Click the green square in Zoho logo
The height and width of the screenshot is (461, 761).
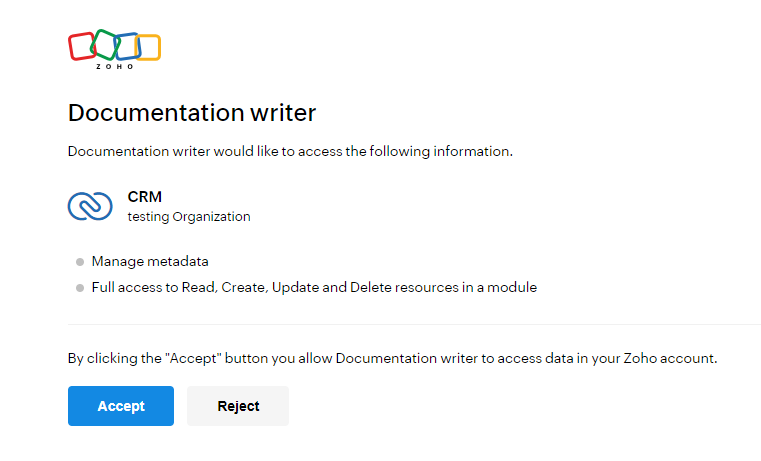pos(105,45)
